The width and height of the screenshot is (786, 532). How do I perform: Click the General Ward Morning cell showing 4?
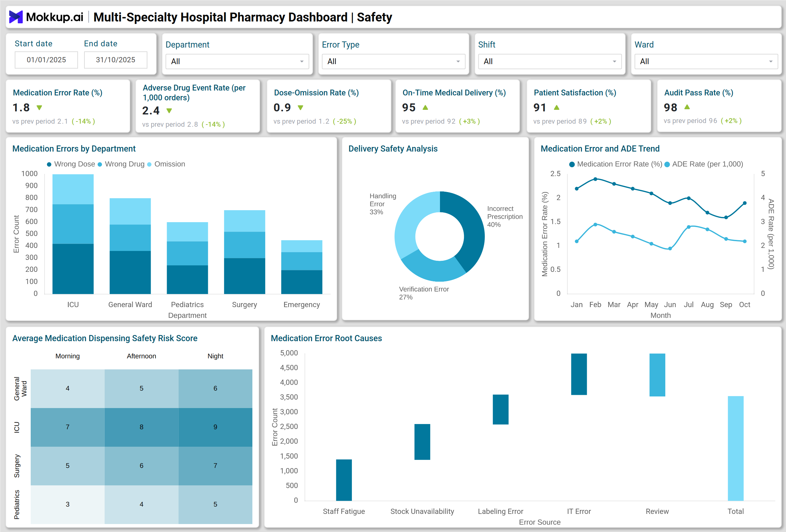coord(68,389)
